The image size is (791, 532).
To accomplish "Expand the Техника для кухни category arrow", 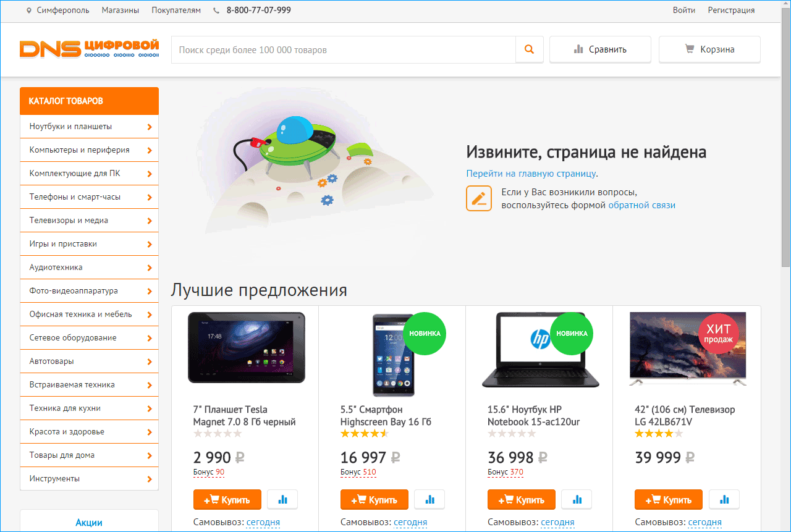I will click(150, 409).
